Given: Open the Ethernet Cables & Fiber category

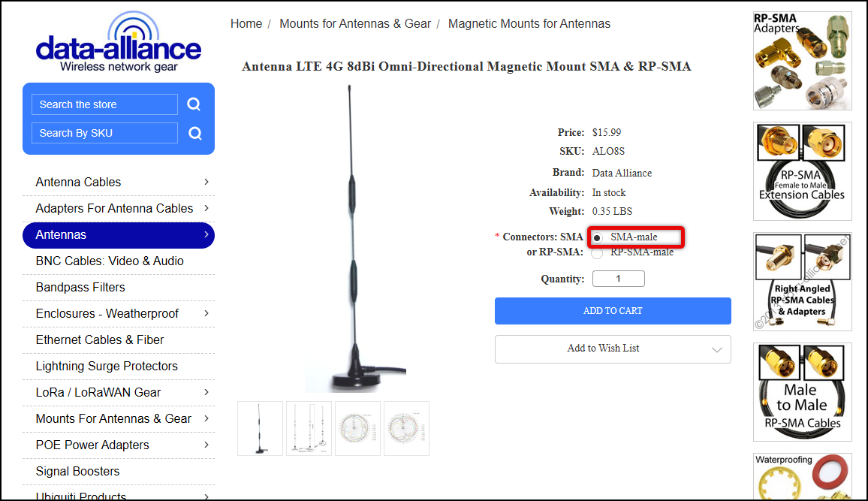Looking at the screenshot, I should [100, 340].
